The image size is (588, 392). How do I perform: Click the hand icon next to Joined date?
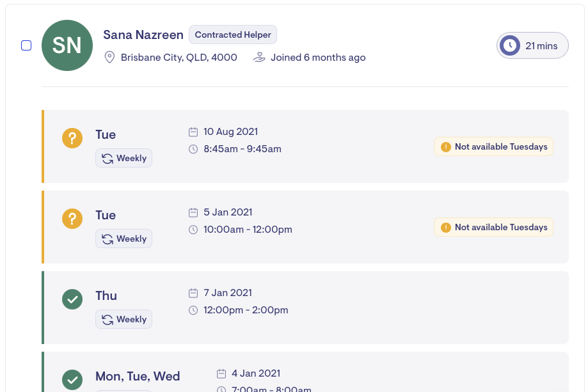[x=258, y=58]
